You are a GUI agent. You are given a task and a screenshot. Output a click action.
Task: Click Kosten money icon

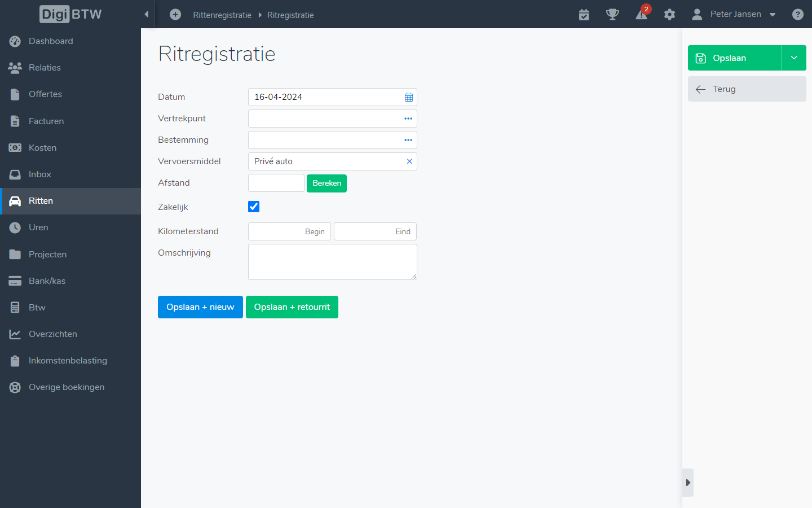pos(15,147)
